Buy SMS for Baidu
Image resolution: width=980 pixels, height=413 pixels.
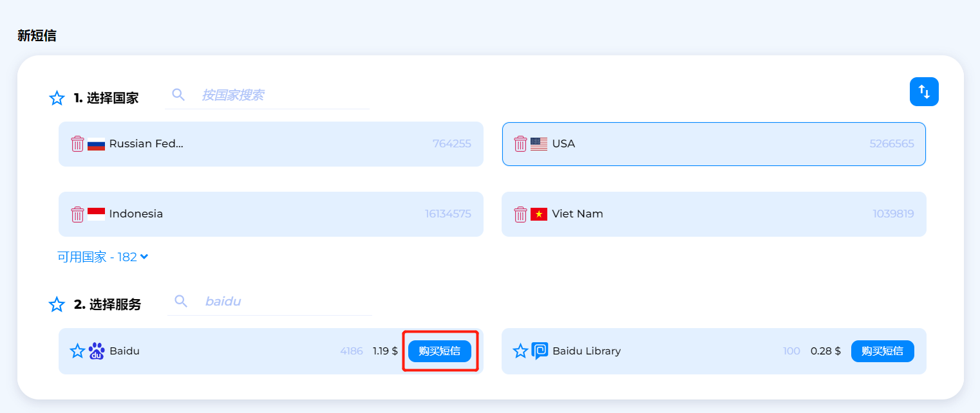click(440, 351)
